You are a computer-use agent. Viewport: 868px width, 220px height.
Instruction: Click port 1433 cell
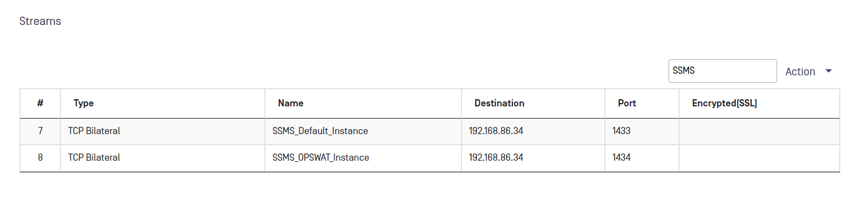[x=642, y=131]
